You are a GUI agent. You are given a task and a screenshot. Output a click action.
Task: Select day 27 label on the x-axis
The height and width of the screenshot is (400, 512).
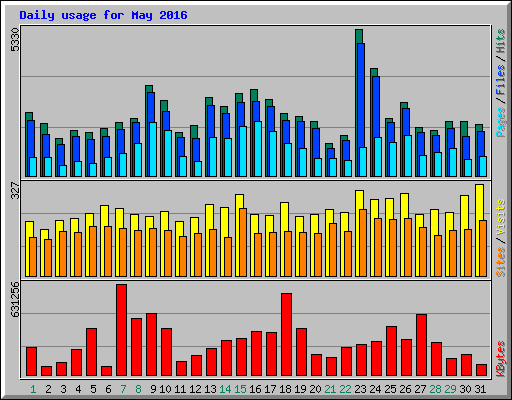pyautogui.click(x=420, y=389)
